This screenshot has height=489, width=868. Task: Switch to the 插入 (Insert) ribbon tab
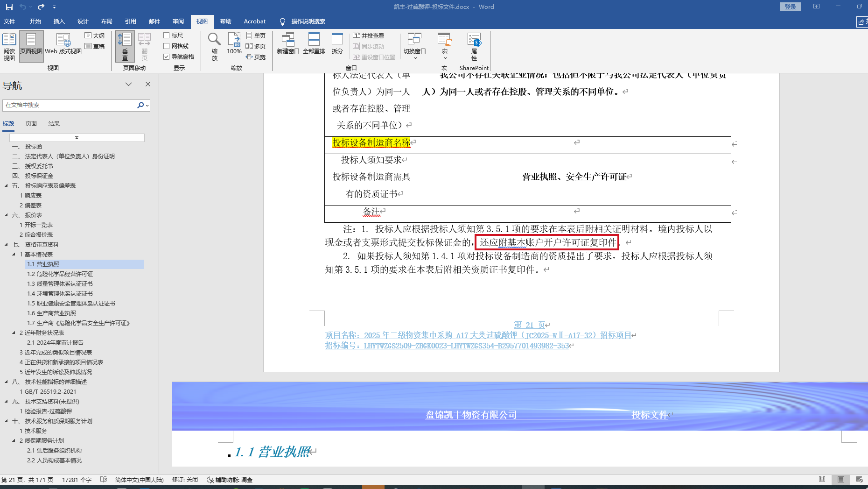(x=59, y=21)
